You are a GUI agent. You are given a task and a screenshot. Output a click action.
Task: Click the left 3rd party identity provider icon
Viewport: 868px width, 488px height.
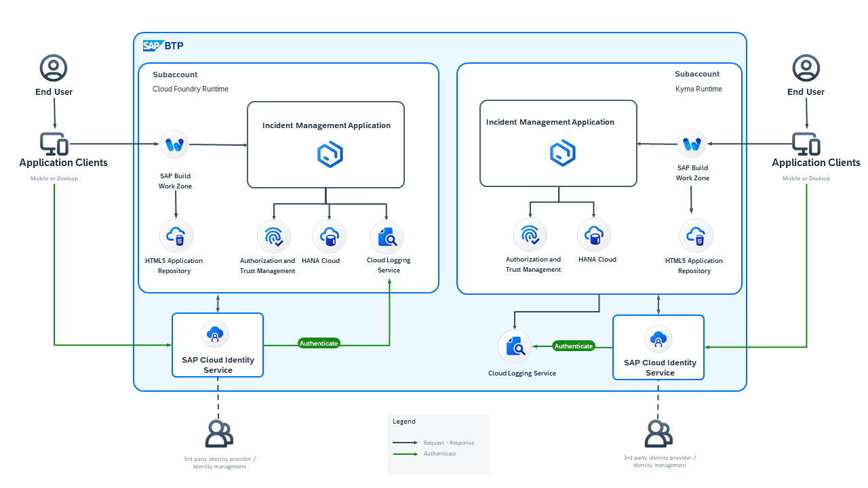point(218,434)
